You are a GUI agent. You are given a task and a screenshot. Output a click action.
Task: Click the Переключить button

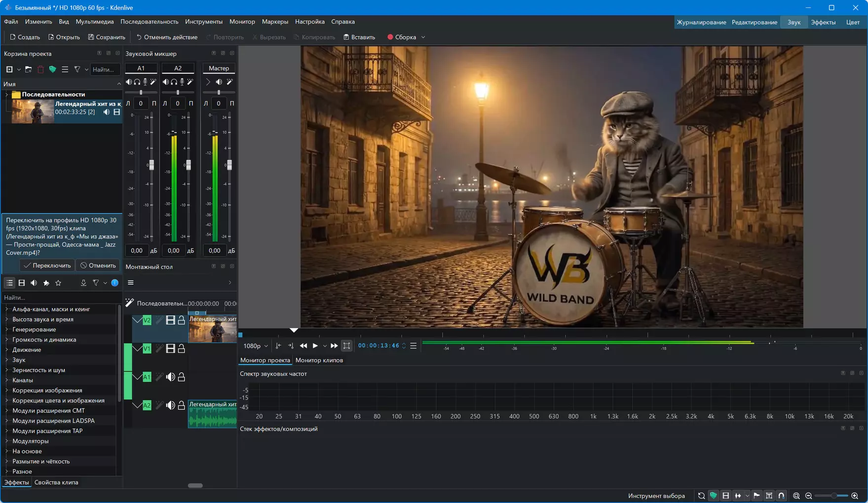coord(47,265)
